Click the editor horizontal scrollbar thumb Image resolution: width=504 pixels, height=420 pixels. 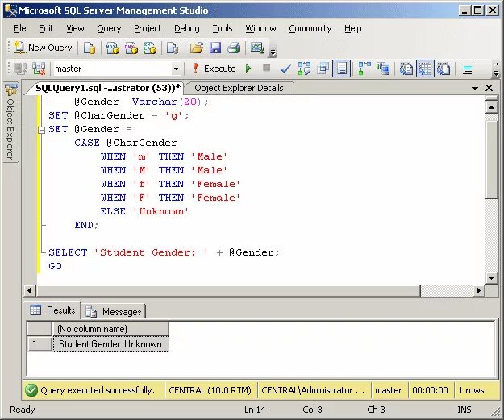point(228,291)
